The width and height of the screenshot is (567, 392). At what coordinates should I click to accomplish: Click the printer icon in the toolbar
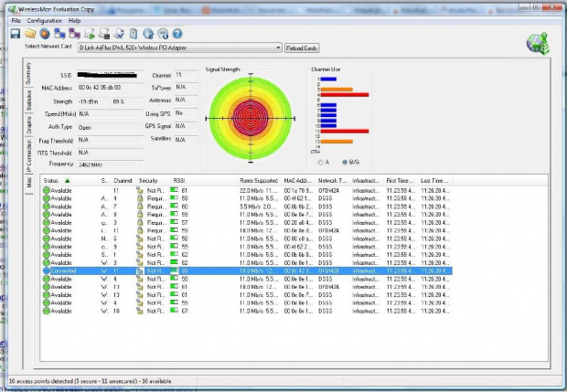(118, 34)
